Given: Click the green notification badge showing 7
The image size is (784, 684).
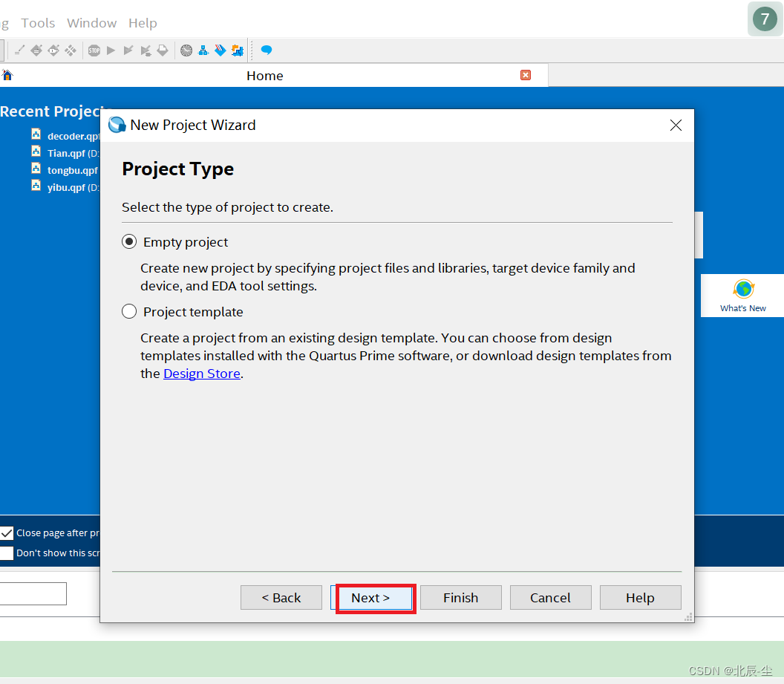Looking at the screenshot, I should click(765, 19).
